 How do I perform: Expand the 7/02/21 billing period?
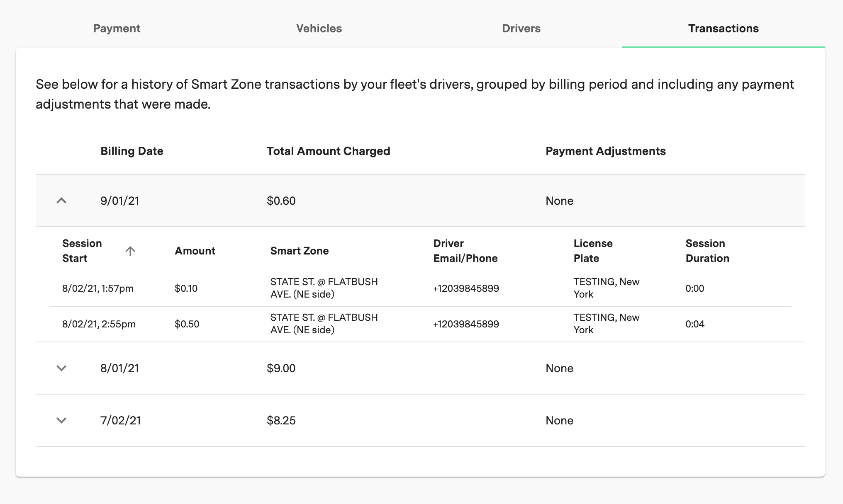click(x=61, y=421)
